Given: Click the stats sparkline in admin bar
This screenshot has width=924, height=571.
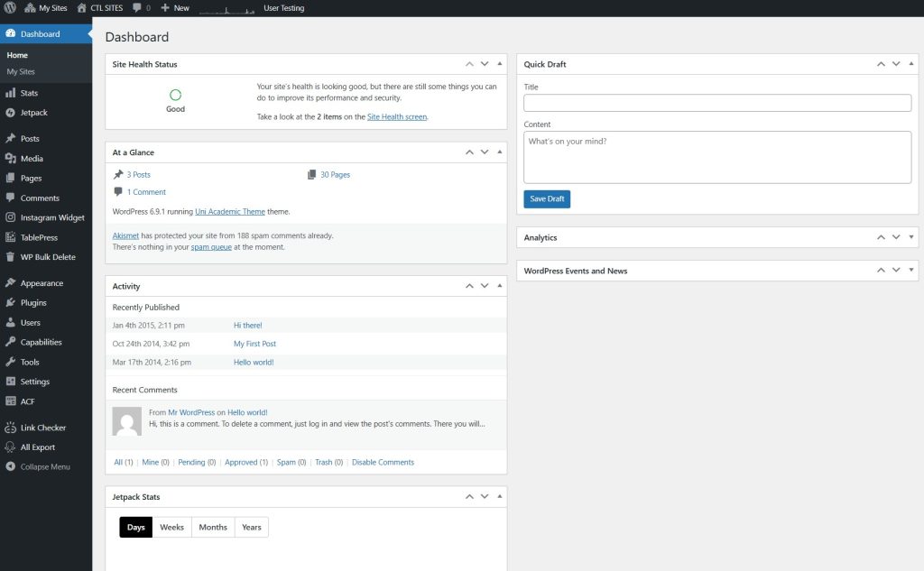Looking at the screenshot, I should [226, 9].
